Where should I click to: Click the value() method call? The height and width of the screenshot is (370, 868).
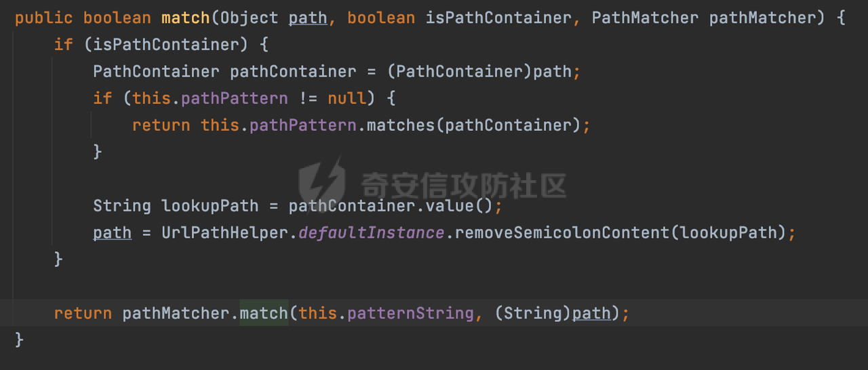[x=464, y=206]
